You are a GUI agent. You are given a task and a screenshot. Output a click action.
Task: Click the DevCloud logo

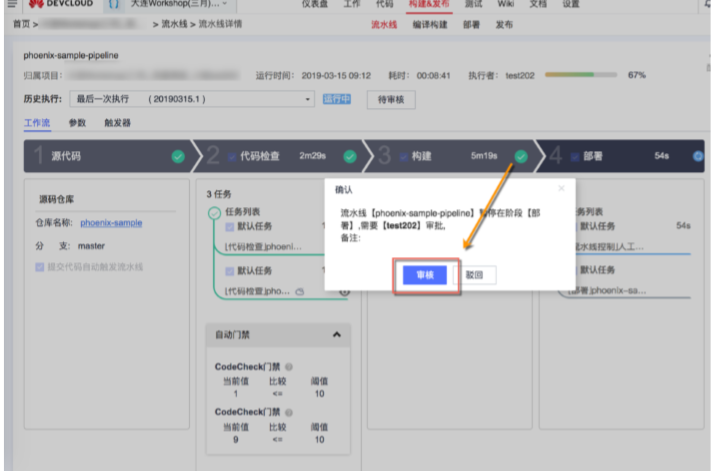click(x=61, y=4)
